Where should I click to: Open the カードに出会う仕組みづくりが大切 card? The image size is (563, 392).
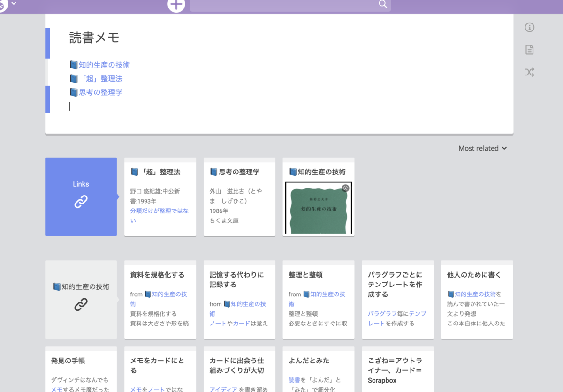click(239, 369)
